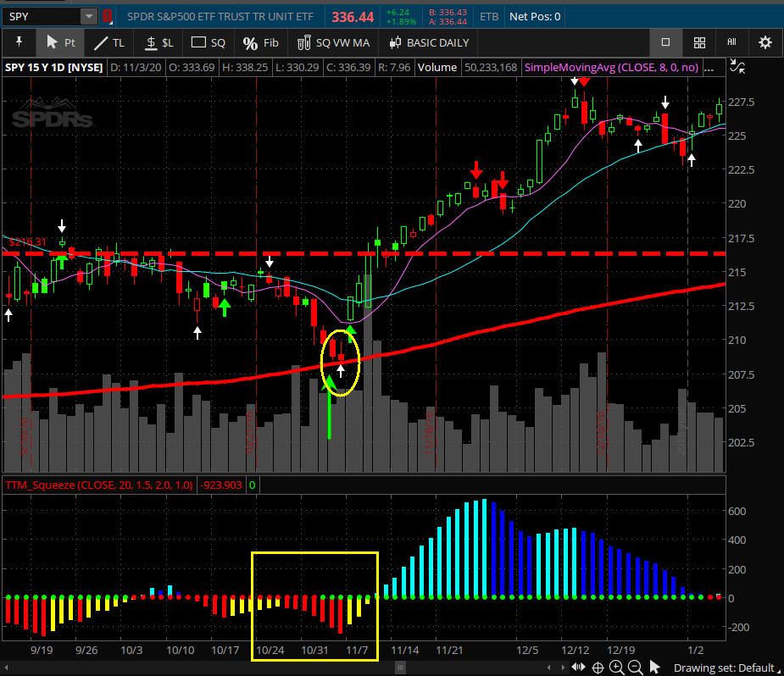Image resolution: width=784 pixels, height=676 pixels.
Task: Open chart settings gear
Action: (765, 42)
